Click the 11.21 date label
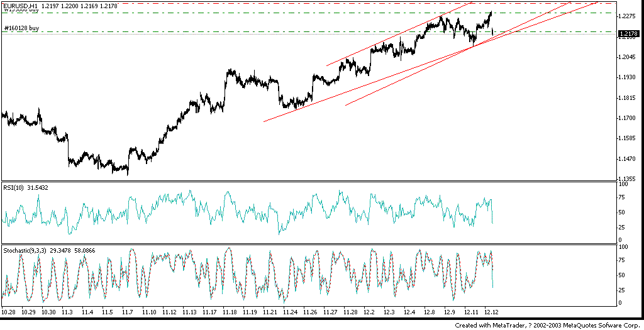 pyautogui.click(x=269, y=312)
